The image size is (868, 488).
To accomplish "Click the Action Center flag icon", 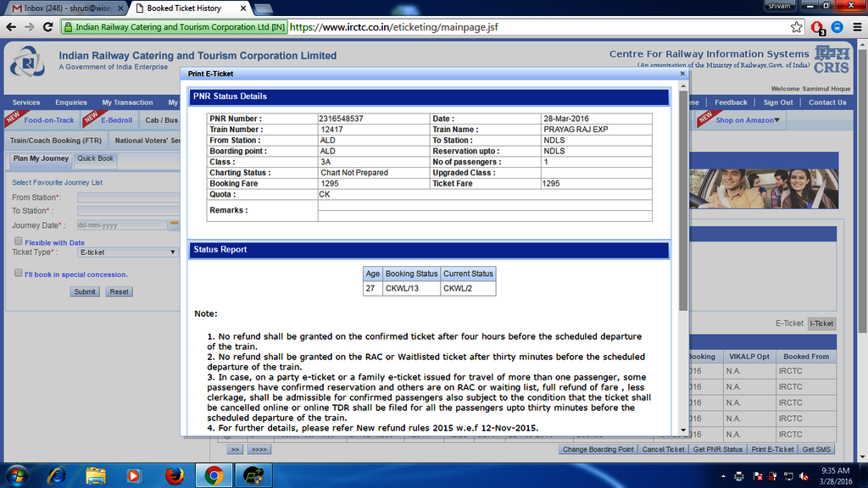I will pyautogui.click(x=758, y=476).
